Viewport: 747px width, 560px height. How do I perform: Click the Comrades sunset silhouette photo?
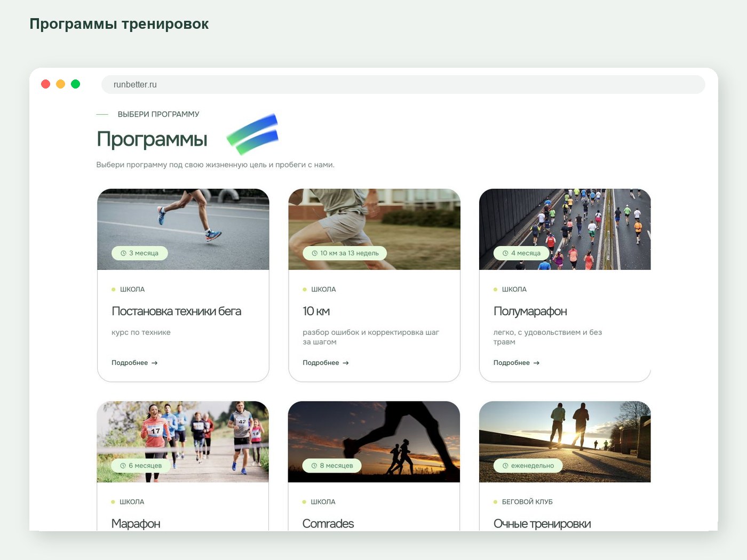click(x=373, y=442)
